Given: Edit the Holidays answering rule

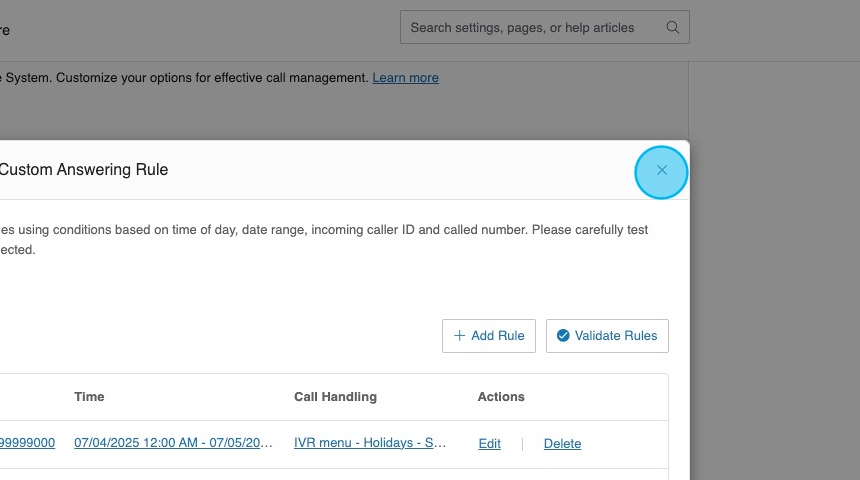Looking at the screenshot, I should pos(489,444).
